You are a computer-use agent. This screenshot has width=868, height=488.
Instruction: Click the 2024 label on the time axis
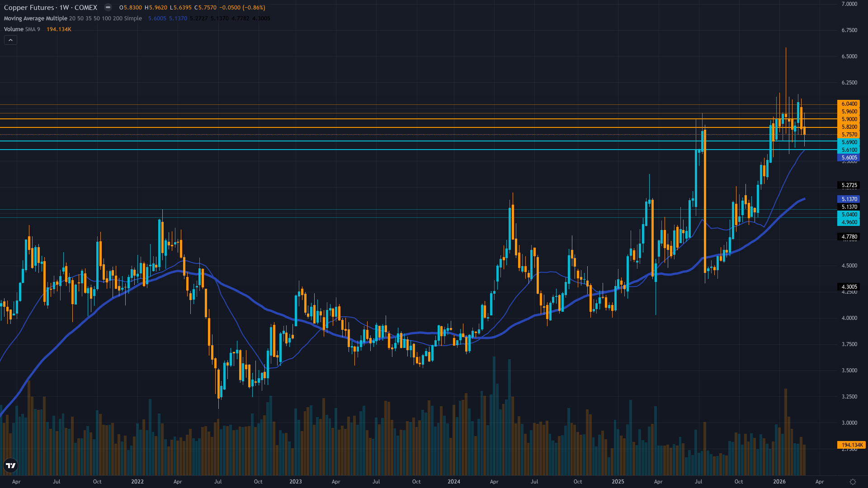pyautogui.click(x=454, y=482)
